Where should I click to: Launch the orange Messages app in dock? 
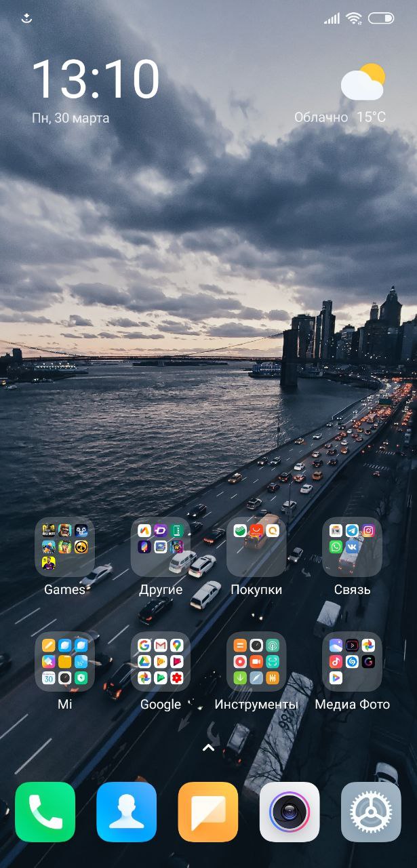[x=208, y=812]
